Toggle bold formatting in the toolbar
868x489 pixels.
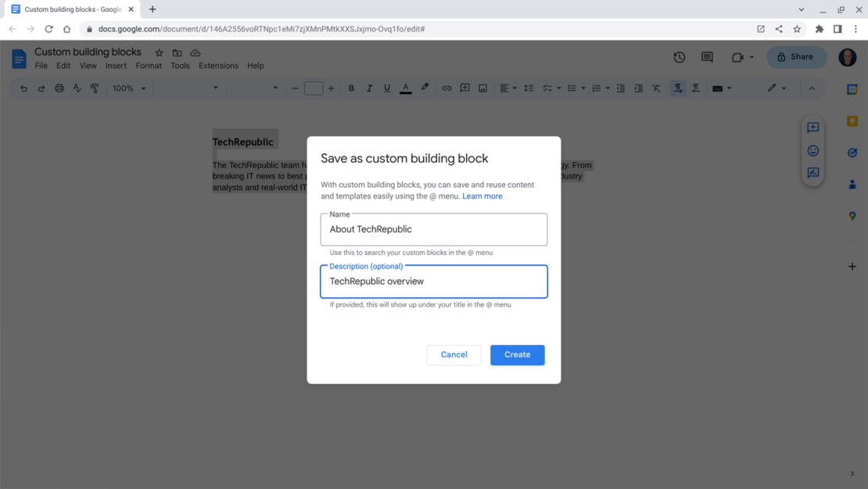click(x=350, y=88)
